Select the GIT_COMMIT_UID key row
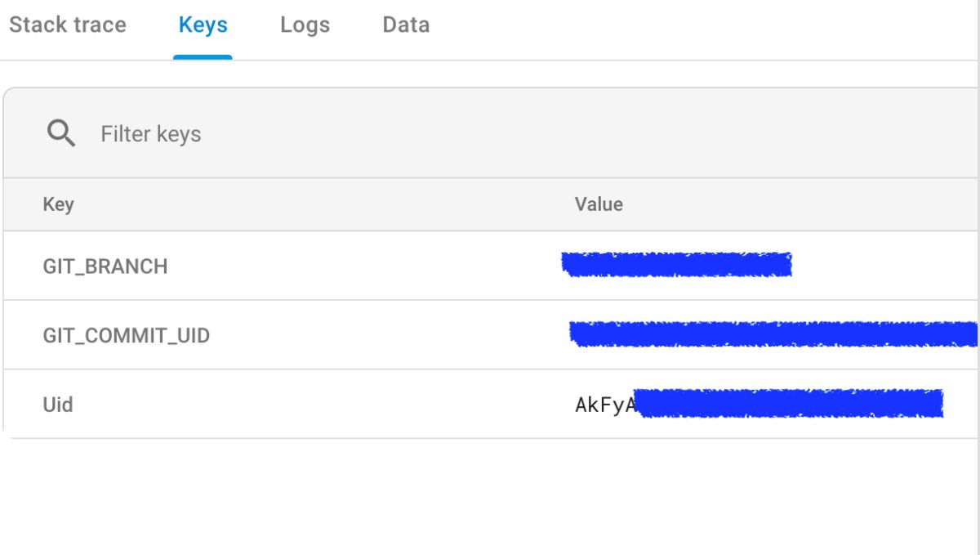Screen dimensions: 980x555 click(x=491, y=335)
